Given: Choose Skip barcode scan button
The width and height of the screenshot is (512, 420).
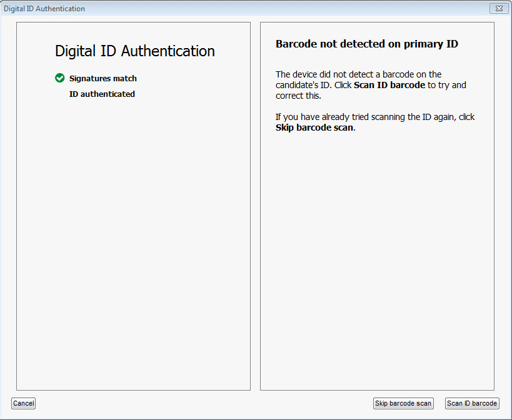Looking at the screenshot, I should [403, 403].
